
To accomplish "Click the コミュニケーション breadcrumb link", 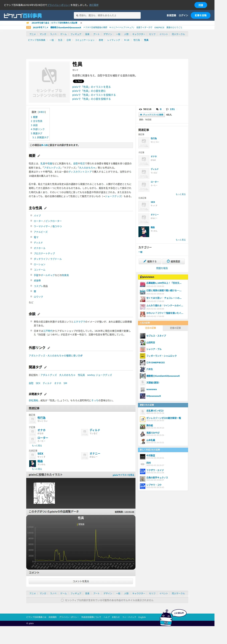I will 85,40.
